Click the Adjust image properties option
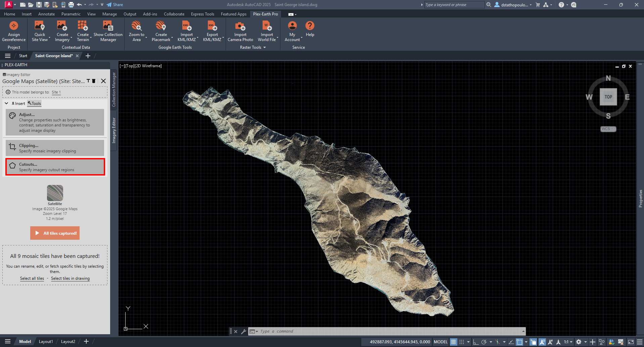 55,122
